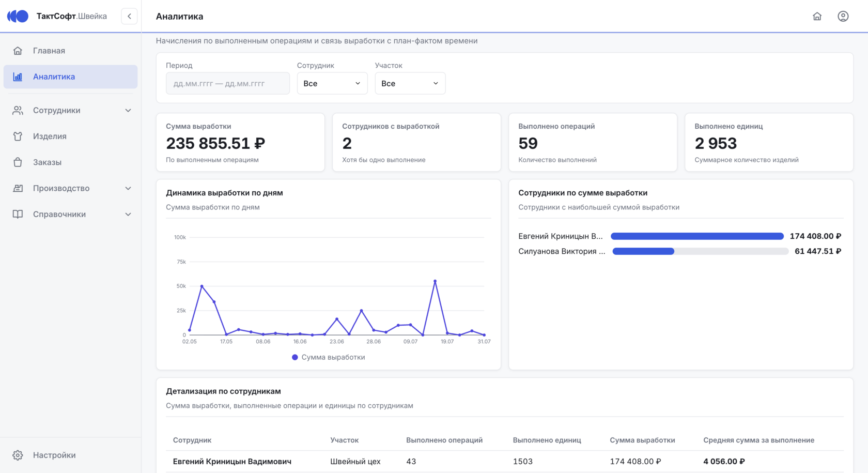Expand the Сотрудники sidebar section

[x=71, y=110]
